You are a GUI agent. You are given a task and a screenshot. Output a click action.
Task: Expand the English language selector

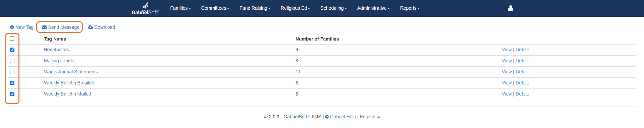(370, 117)
